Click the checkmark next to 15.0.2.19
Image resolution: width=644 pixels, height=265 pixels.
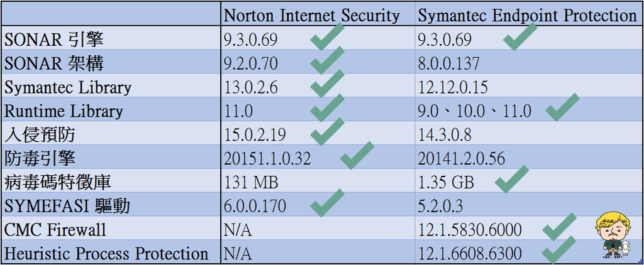click(x=327, y=131)
